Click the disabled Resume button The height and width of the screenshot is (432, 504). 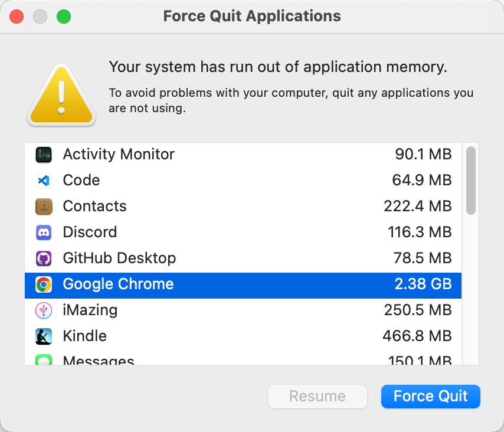pyautogui.click(x=318, y=397)
